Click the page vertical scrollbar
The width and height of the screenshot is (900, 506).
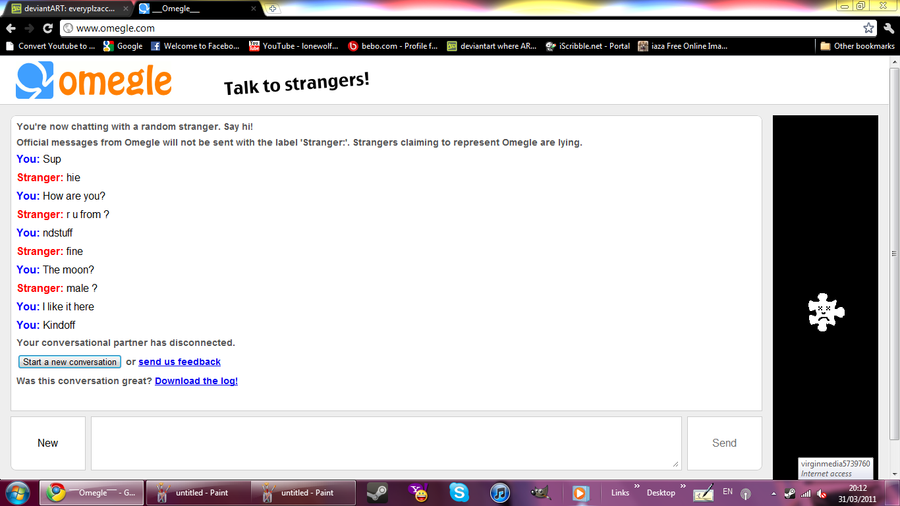[x=894, y=252]
